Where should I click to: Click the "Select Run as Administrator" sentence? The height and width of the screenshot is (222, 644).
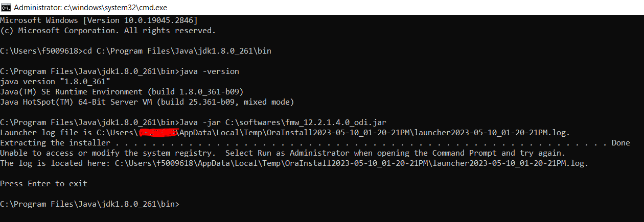tap(395, 153)
